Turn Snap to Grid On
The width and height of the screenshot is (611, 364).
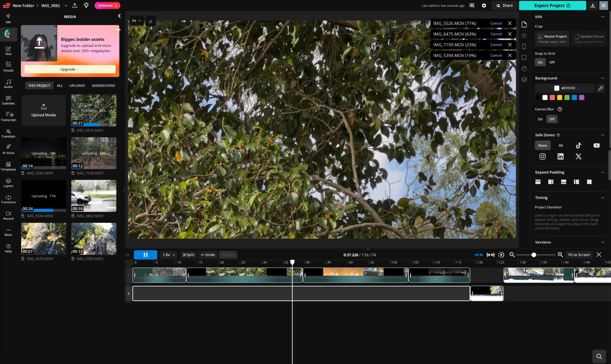[x=540, y=62]
